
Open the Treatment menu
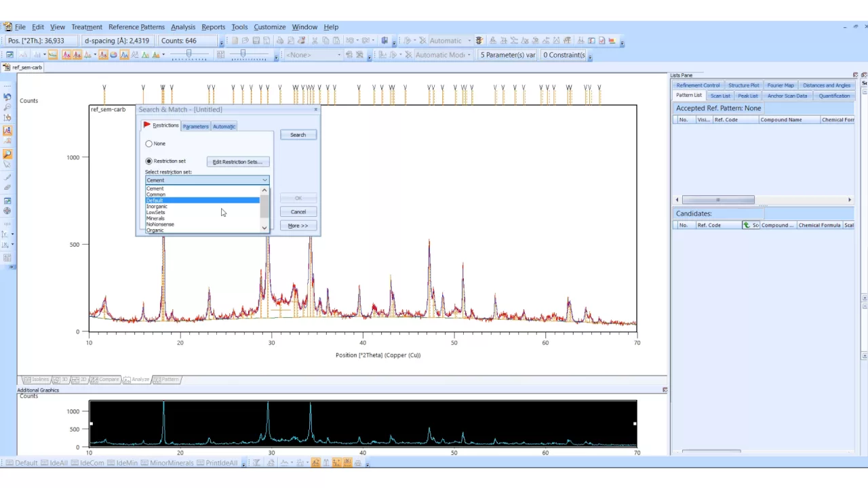[x=87, y=27]
